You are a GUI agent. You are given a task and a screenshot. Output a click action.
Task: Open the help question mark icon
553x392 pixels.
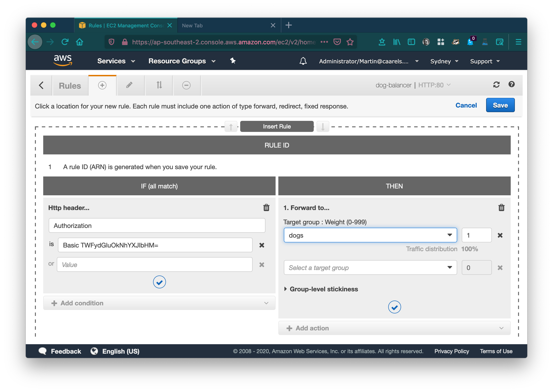point(511,84)
